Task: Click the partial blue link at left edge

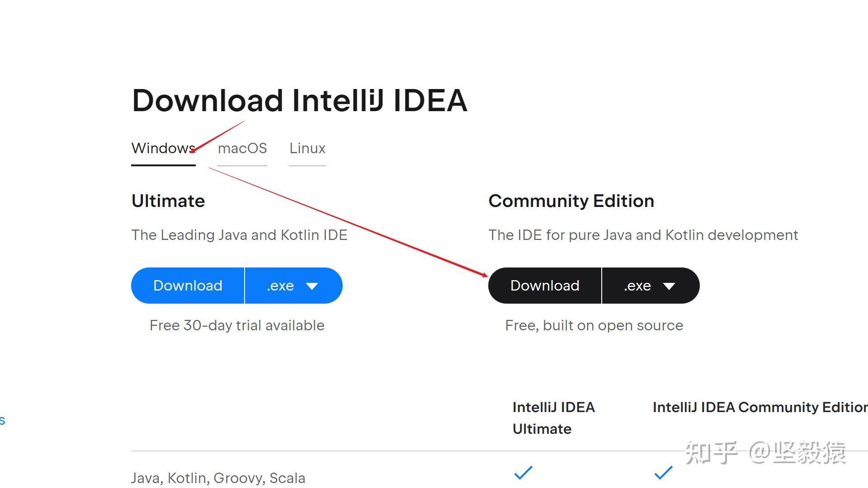Action: (2, 421)
